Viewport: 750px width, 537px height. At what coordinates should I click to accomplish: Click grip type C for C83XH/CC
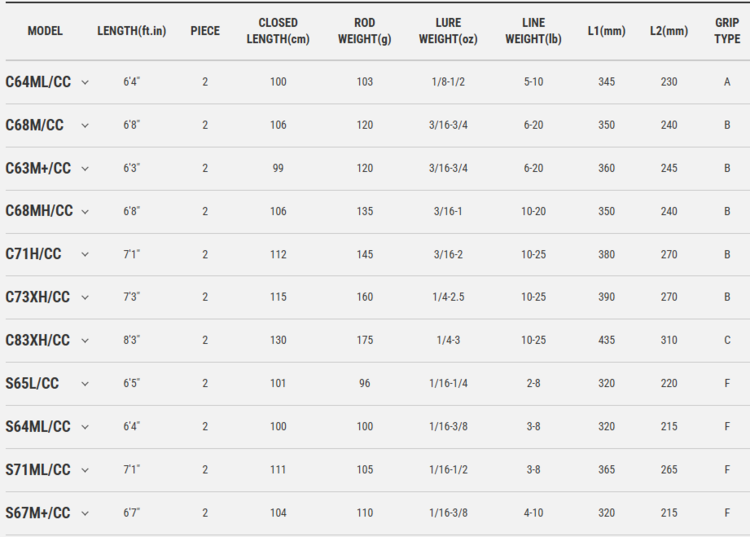(x=728, y=341)
